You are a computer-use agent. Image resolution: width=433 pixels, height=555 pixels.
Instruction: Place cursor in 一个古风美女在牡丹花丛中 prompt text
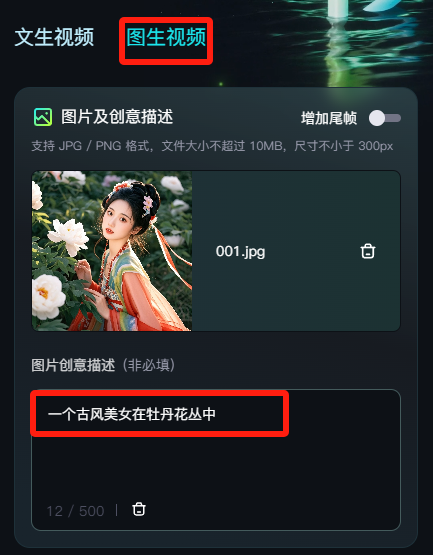click(132, 414)
